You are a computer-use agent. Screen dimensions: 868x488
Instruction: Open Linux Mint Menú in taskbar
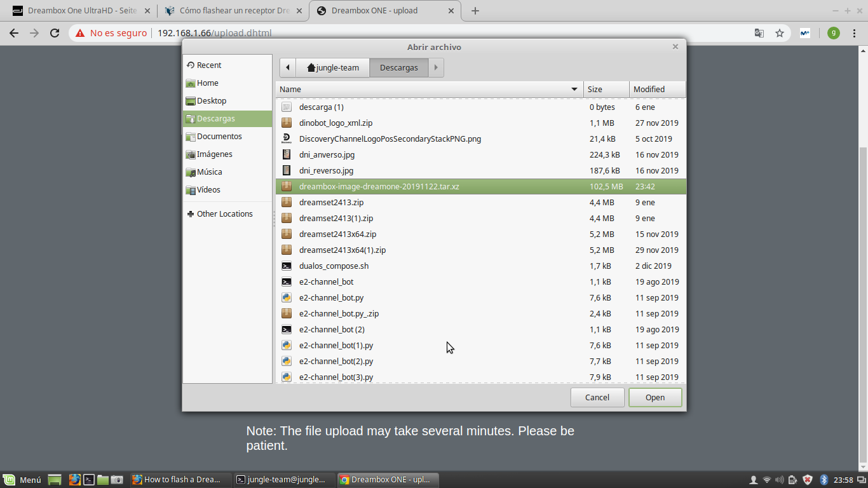pyautogui.click(x=23, y=480)
